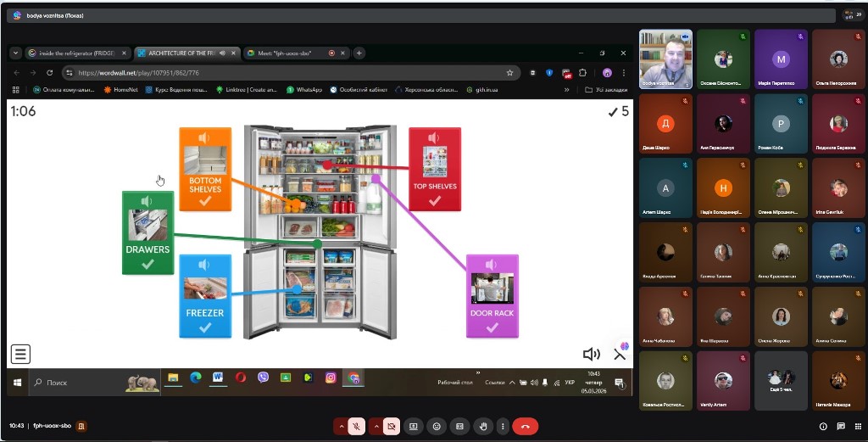Open the WhatsApp bookmark

pyautogui.click(x=304, y=89)
